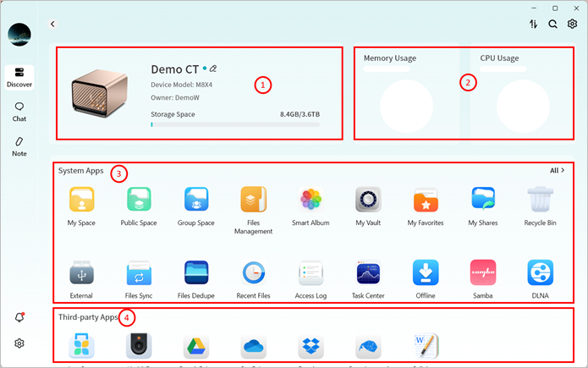Open the Recycle Bin
The height and width of the screenshot is (368, 588).
(x=541, y=200)
